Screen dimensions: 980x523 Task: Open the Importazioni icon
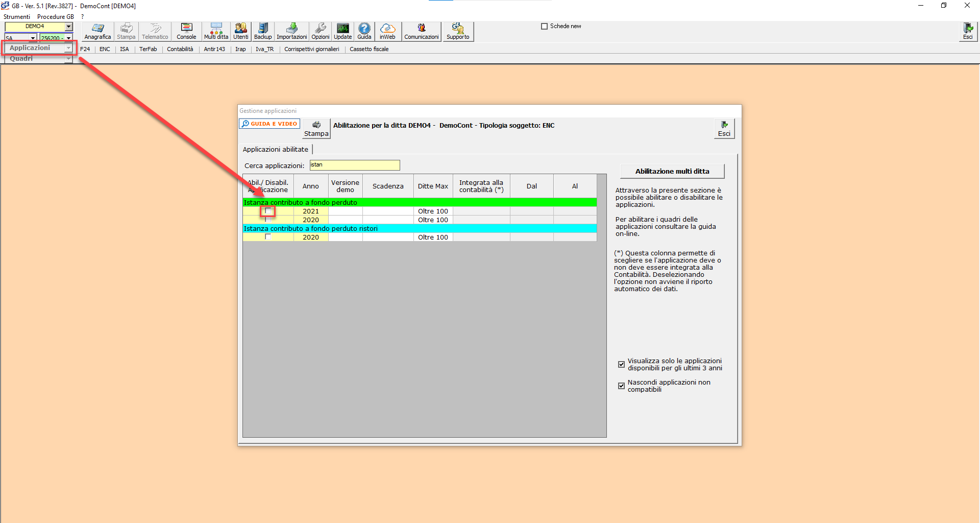pyautogui.click(x=292, y=31)
